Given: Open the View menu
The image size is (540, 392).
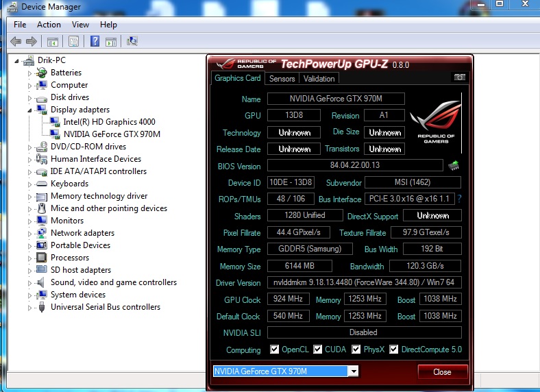Looking at the screenshot, I should click(x=80, y=25).
